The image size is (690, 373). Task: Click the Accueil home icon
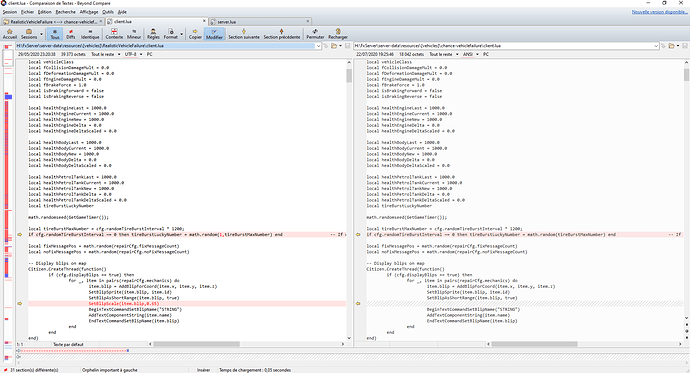tap(10, 34)
